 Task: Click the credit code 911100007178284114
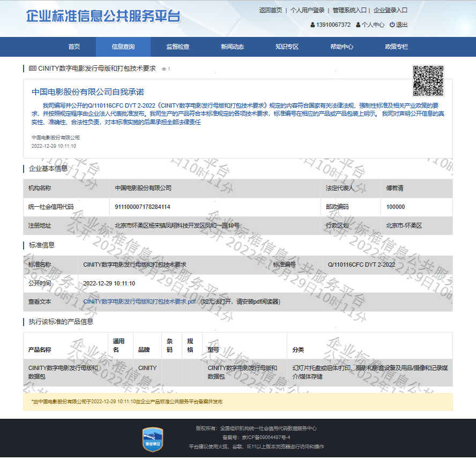tap(143, 207)
